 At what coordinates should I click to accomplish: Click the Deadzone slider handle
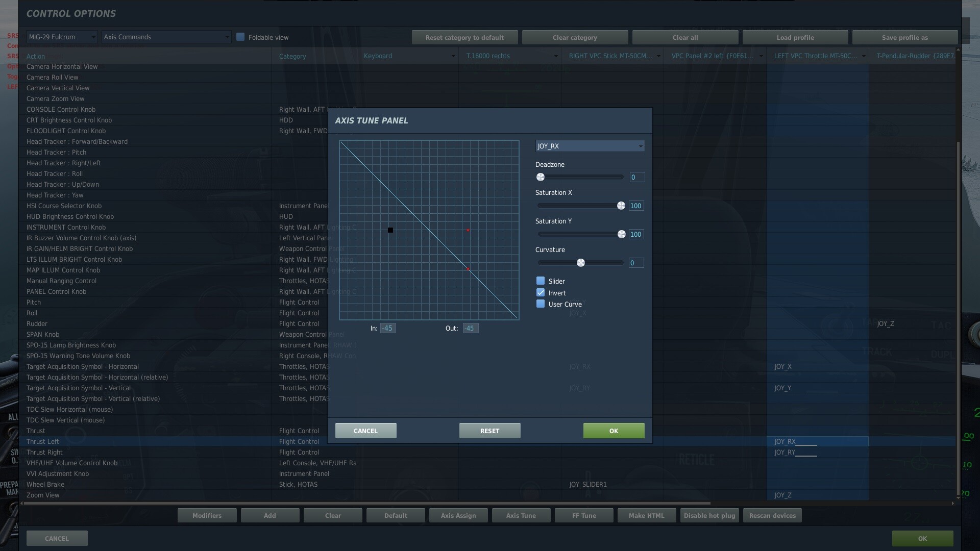click(541, 177)
